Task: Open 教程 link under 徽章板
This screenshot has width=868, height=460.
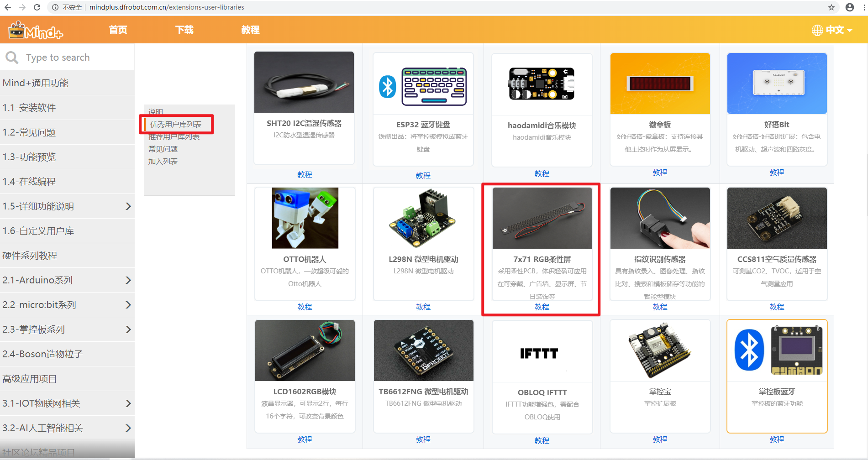Action: pyautogui.click(x=660, y=172)
